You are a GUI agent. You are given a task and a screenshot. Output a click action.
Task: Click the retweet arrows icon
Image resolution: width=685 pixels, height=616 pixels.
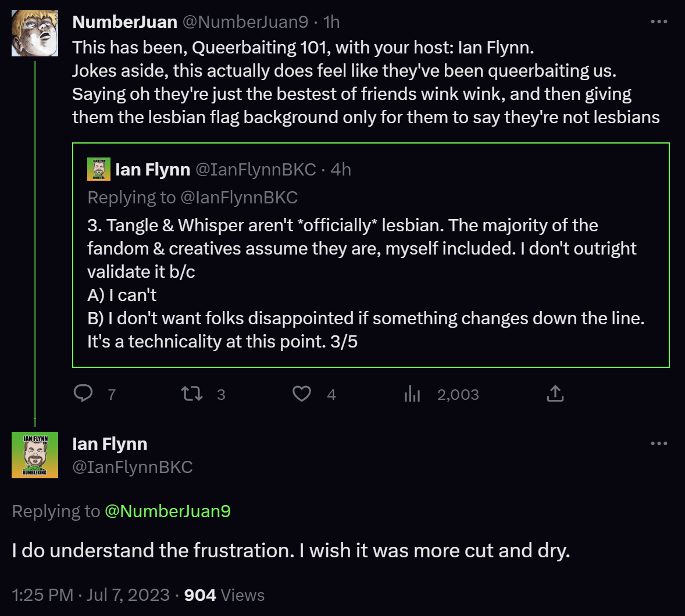click(x=192, y=394)
